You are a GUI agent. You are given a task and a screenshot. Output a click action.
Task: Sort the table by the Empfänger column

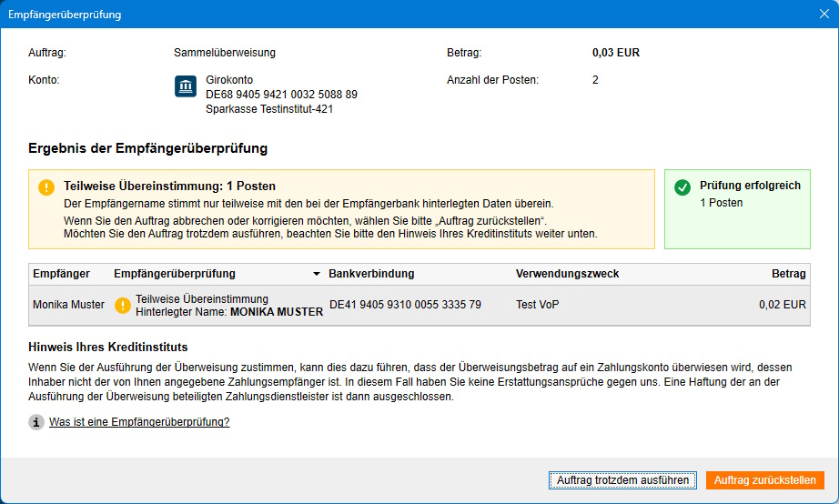click(x=60, y=274)
